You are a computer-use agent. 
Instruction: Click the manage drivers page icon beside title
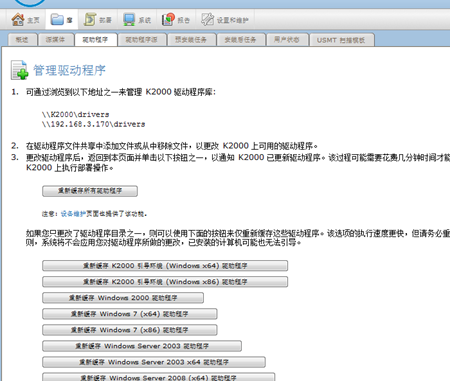[19, 70]
